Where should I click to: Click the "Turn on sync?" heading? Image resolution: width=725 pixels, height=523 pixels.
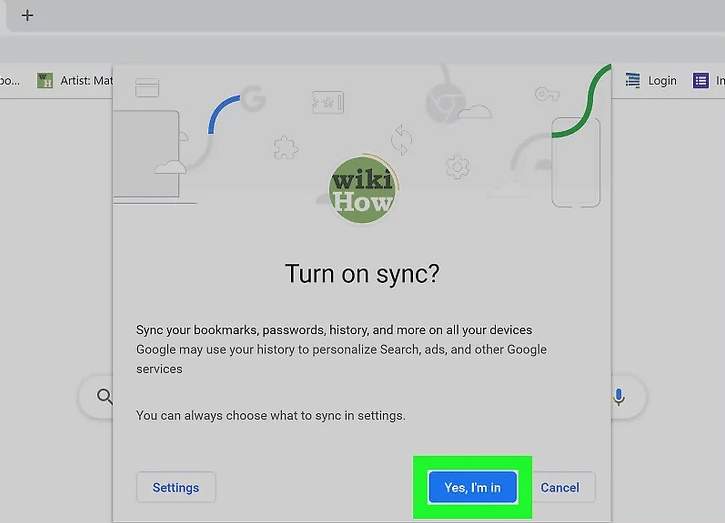pyautogui.click(x=362, y=274)
